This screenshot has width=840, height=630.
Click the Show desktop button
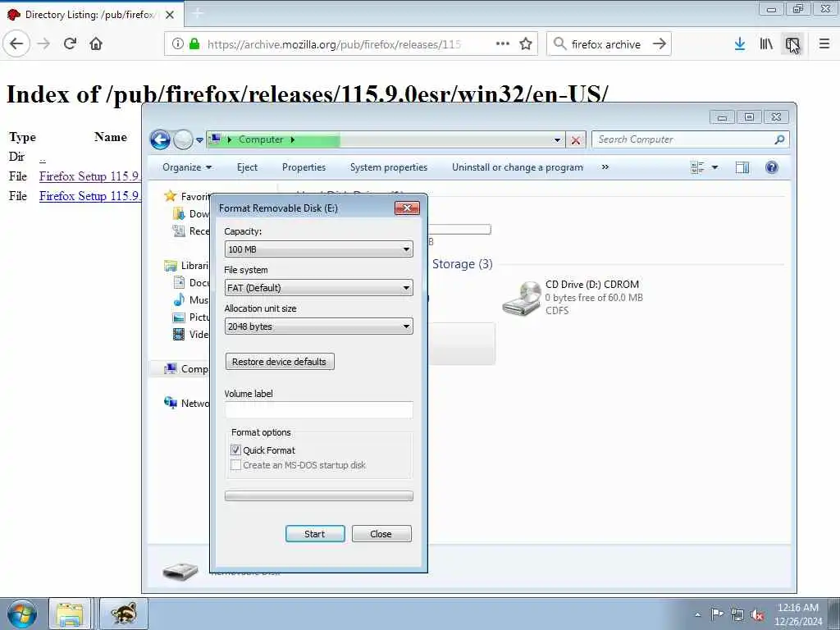[x=834, y=614]
